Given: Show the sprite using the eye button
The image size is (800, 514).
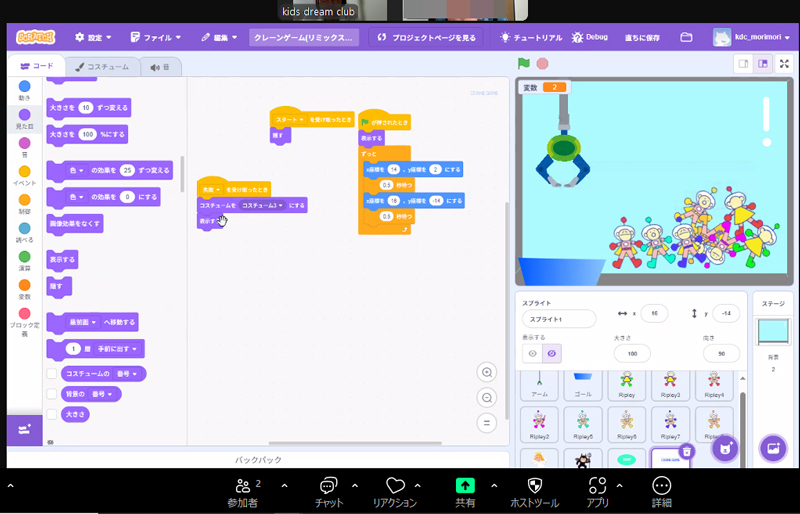Looking at the screenshot, I should [x=532, y=353].
